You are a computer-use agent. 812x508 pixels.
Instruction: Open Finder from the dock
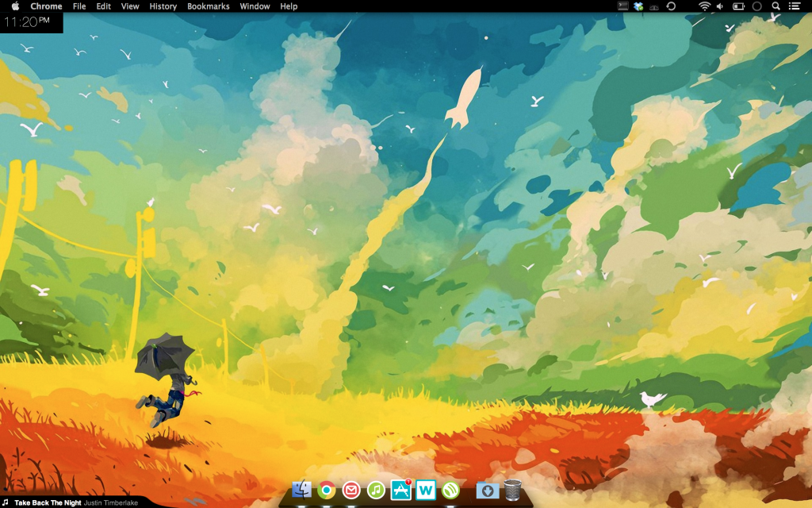point(301,489)
